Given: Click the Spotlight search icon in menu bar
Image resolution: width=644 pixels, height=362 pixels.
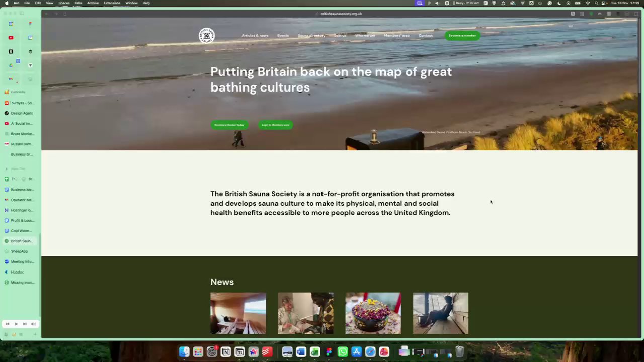Looking at the screenshot, I should click(596, 3).
